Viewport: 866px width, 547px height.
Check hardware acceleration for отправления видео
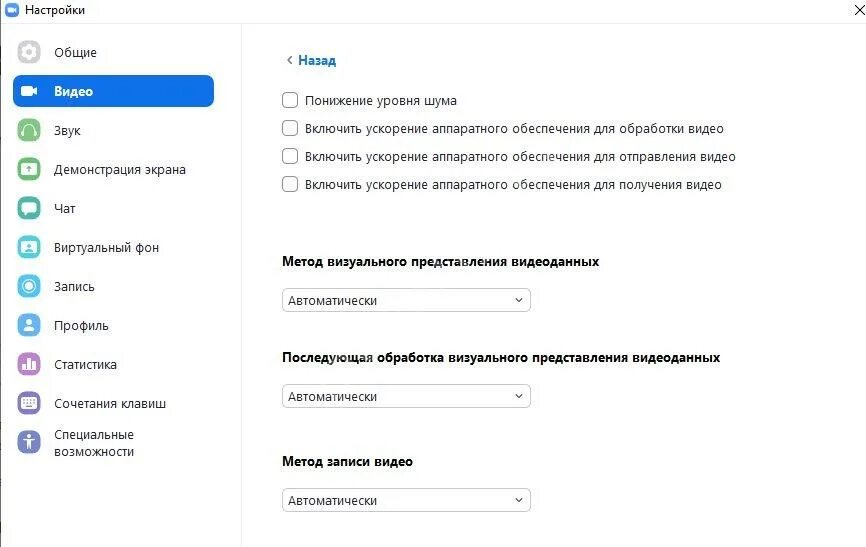click(x=290, y=156)
